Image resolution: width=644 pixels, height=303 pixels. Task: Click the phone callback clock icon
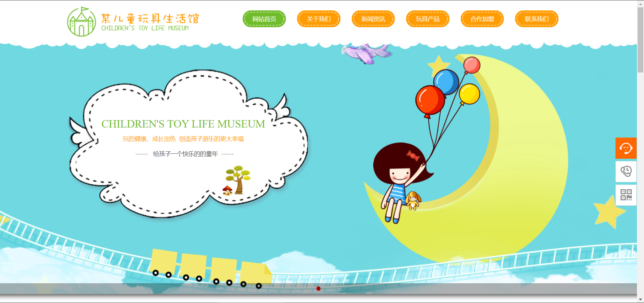[626, 171]
